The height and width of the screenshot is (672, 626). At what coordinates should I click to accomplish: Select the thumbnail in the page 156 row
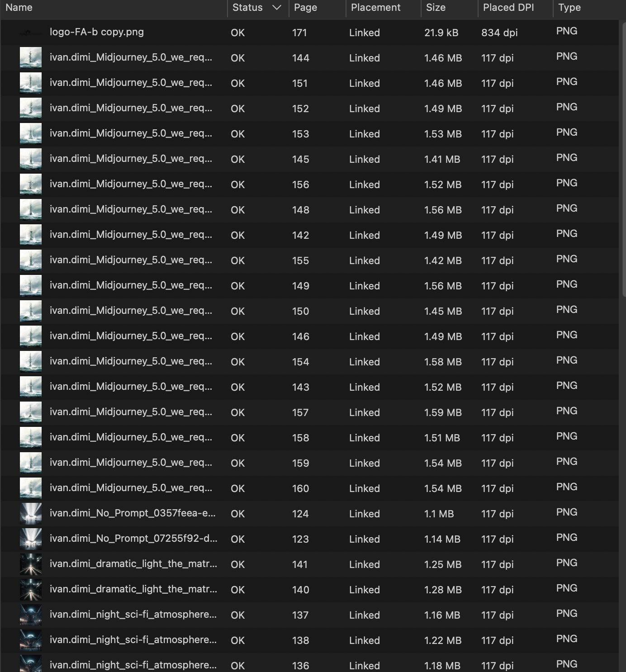pyautogui.click(x=31, y=185)
